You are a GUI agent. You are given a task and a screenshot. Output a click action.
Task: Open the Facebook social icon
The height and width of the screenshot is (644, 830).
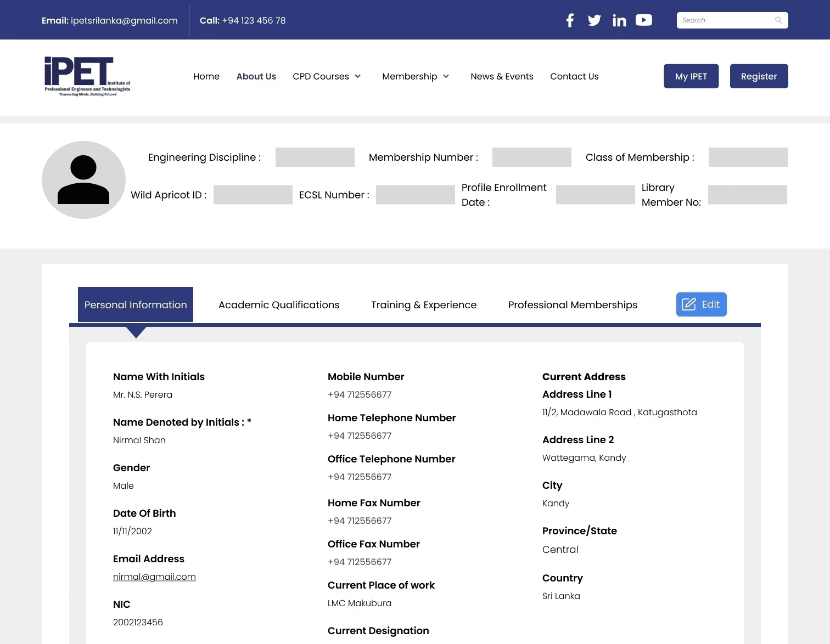pyautogui.click(x=570, y=20)
